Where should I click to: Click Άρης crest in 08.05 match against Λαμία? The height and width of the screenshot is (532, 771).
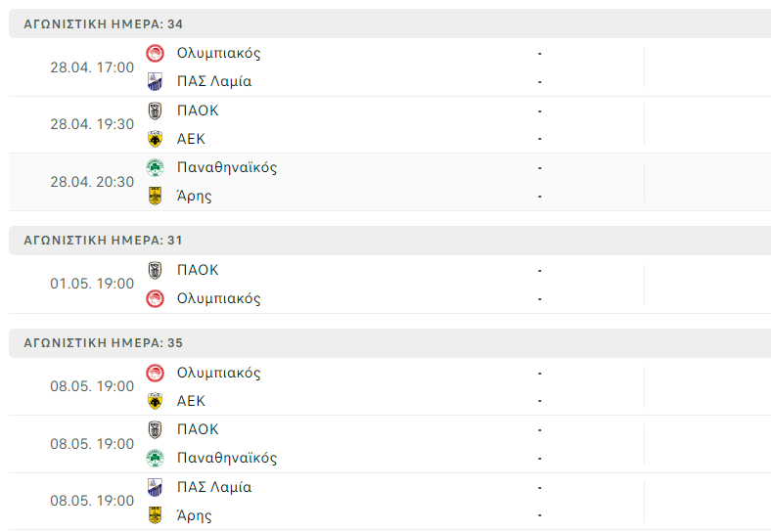click(x=155, y=515)
